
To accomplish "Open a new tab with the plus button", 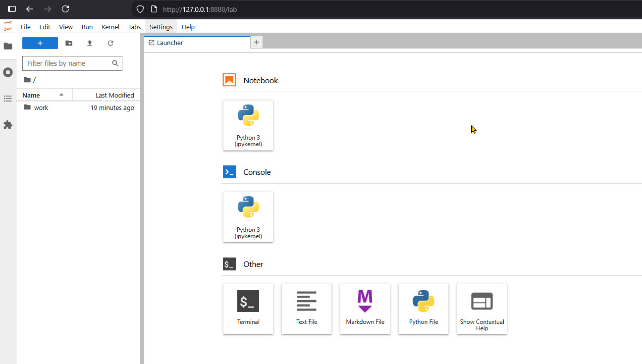I will [256, 42].
